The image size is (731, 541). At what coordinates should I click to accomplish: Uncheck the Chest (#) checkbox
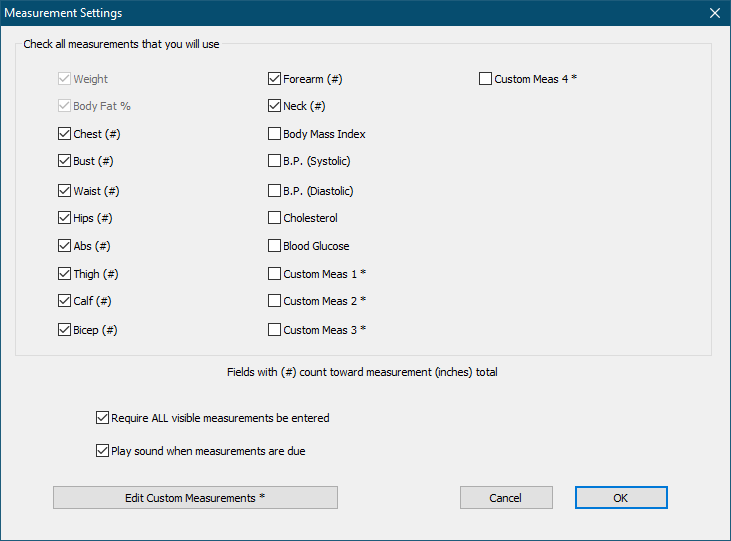pos(65,134)
